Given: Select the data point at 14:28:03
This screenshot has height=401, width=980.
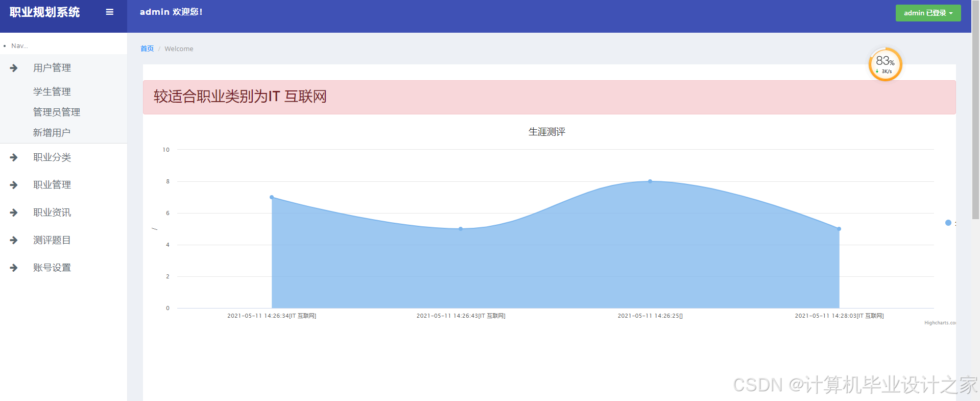Looking at the screenshot, I should pyautogui.click(x=839, y=229).
